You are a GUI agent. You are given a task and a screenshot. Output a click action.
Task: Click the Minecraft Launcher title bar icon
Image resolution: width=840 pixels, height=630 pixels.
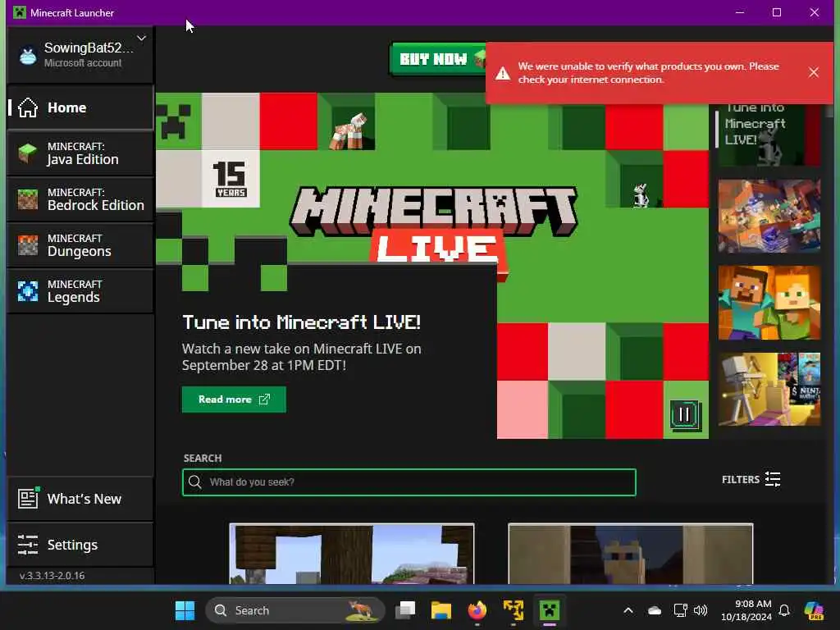pyautogui.click(x=20, y=12)
